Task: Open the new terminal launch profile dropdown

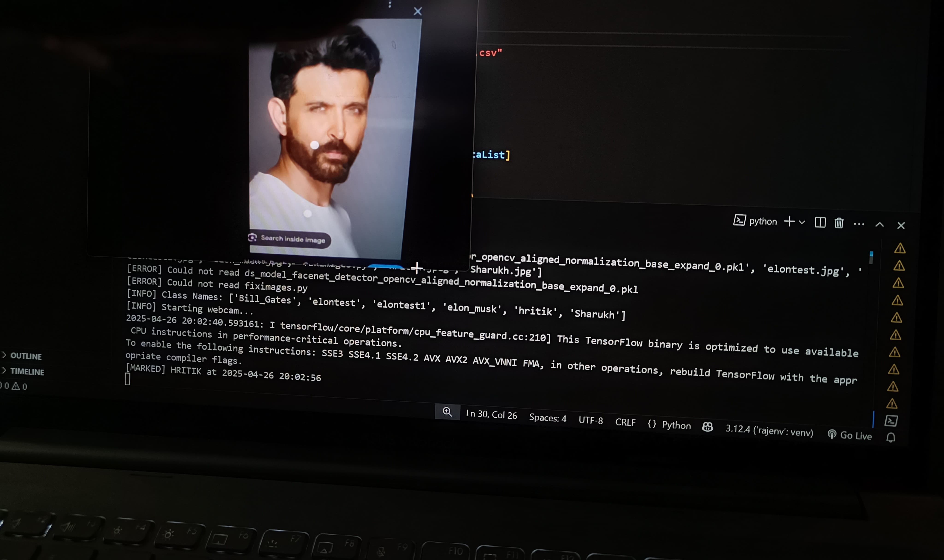Action: point(802,222)
